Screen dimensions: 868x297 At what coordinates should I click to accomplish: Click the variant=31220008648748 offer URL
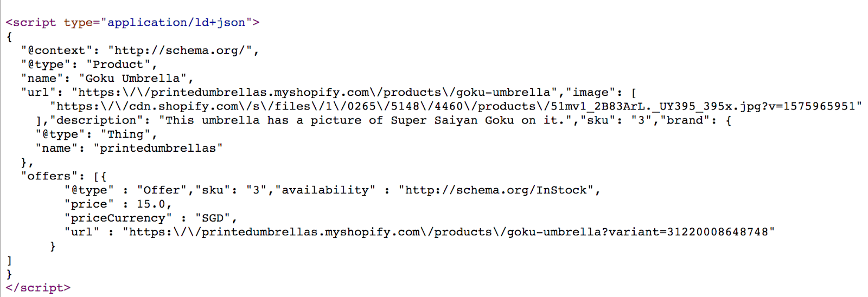(x=449, y=232)
